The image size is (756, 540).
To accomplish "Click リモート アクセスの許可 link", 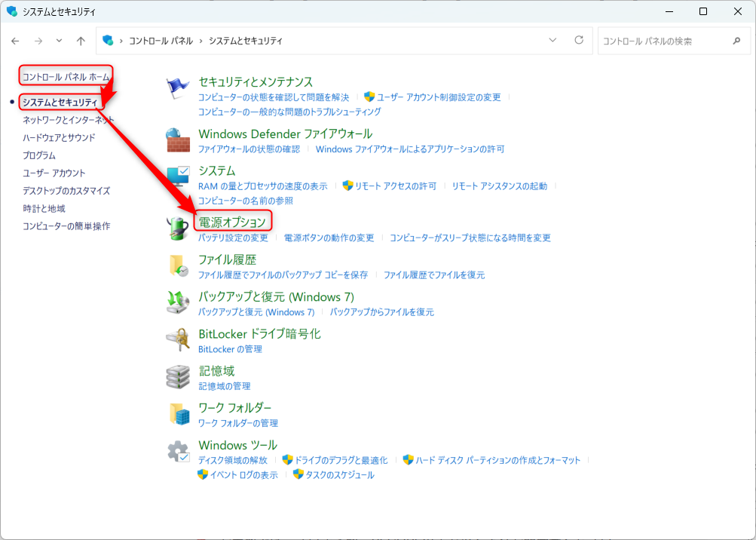I will [x=396, y=186].
